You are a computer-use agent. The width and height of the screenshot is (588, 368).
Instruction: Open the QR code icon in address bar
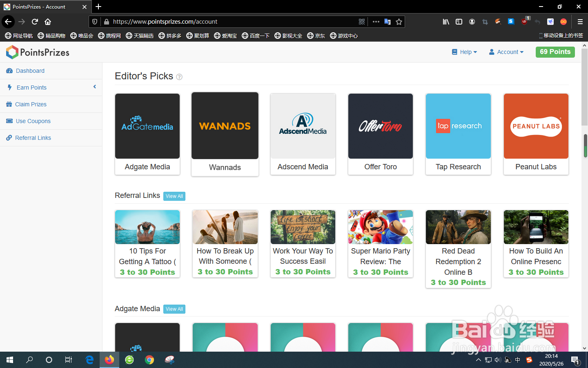pos(362,22)
